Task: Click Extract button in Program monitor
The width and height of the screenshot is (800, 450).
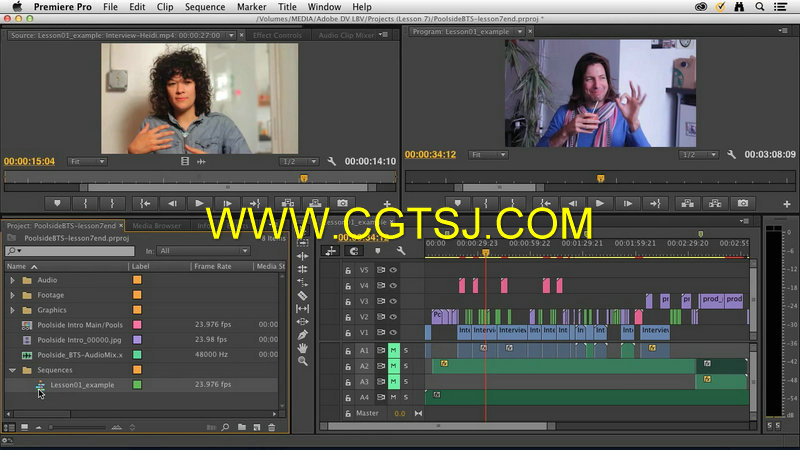Action: point(715,203)
